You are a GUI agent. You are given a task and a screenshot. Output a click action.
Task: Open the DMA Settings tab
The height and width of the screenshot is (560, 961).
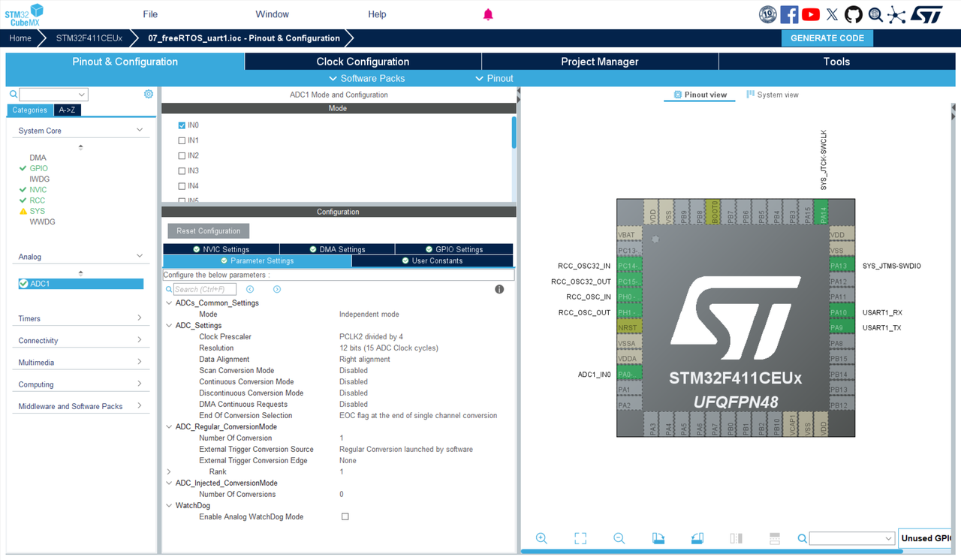tap(337, 249)
